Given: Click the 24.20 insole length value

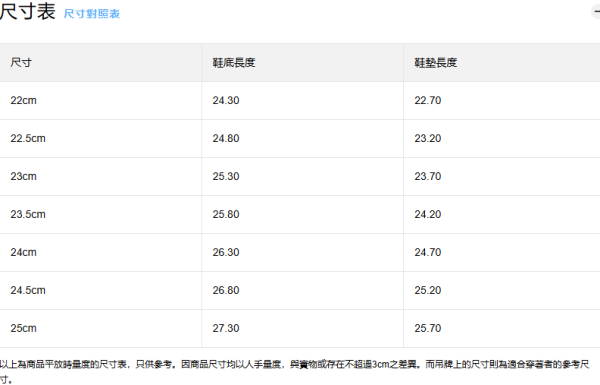Looking at the screenshot, I should pos(428,214).
